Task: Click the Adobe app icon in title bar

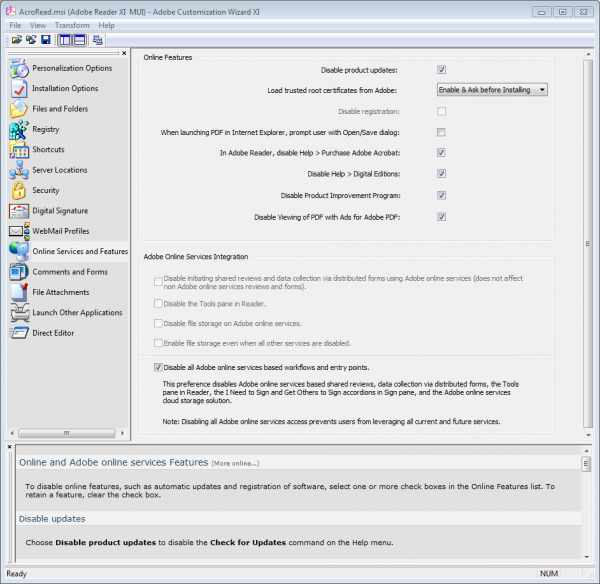Action: [11, 11]
